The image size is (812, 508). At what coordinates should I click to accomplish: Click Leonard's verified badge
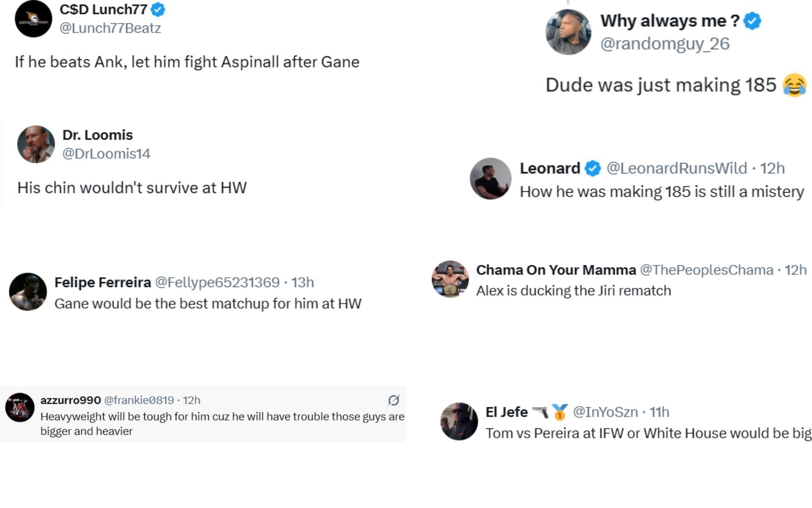pos(593,168)
